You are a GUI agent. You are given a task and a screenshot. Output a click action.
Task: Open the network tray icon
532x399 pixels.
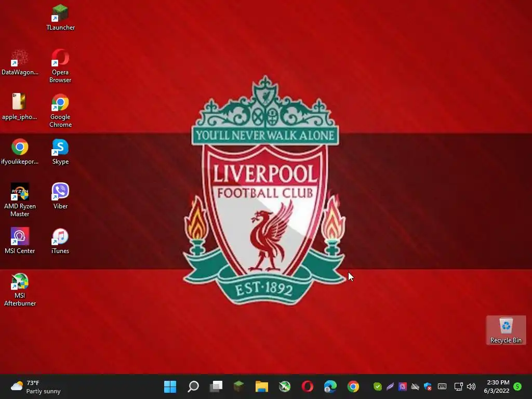point(458,387)
